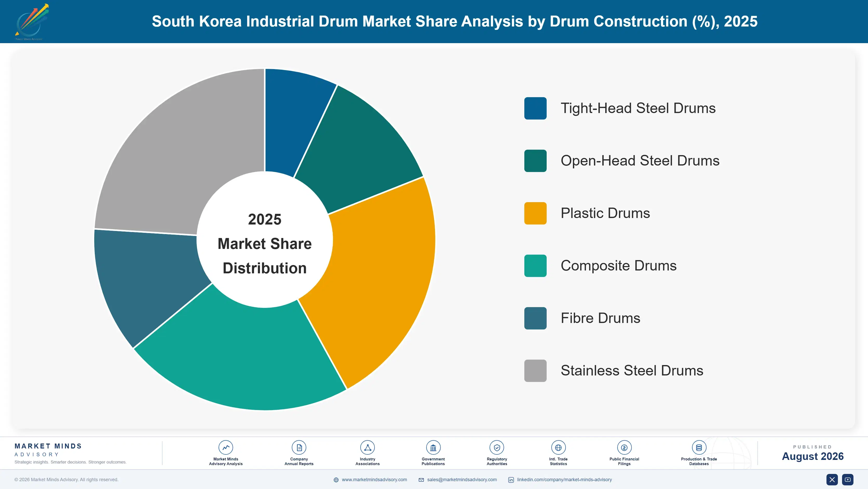Click the Composite Drums legend swatch
The image size is (868, 489).
(x=535, y=266)
